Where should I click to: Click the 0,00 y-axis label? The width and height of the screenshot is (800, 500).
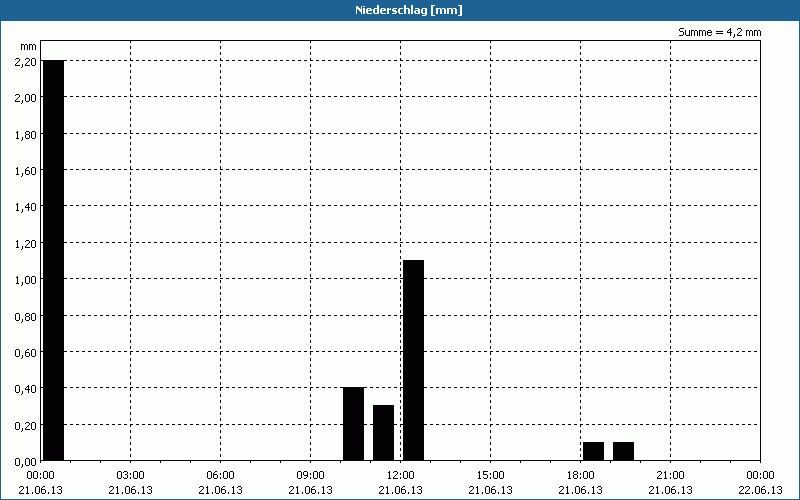26,462
